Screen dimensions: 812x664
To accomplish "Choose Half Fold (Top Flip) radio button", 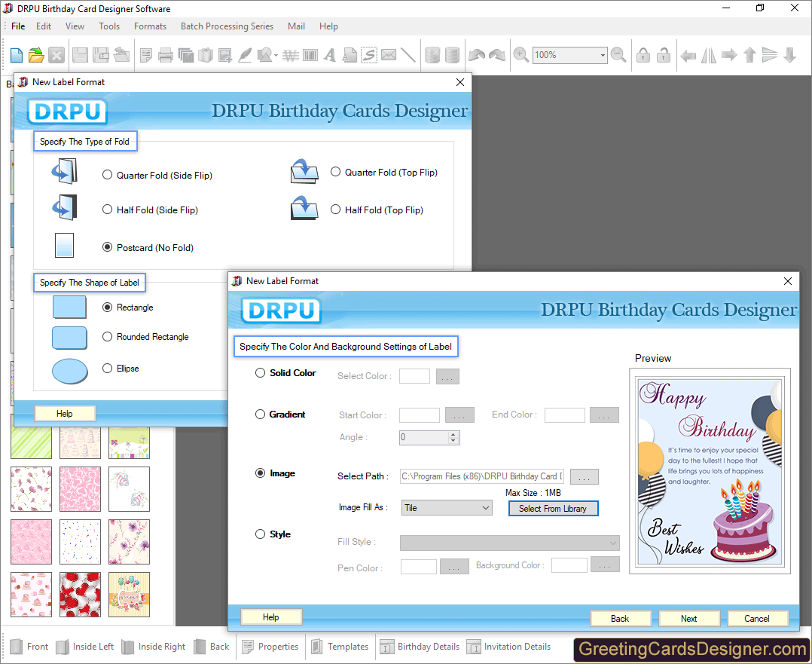I will 336,210.
